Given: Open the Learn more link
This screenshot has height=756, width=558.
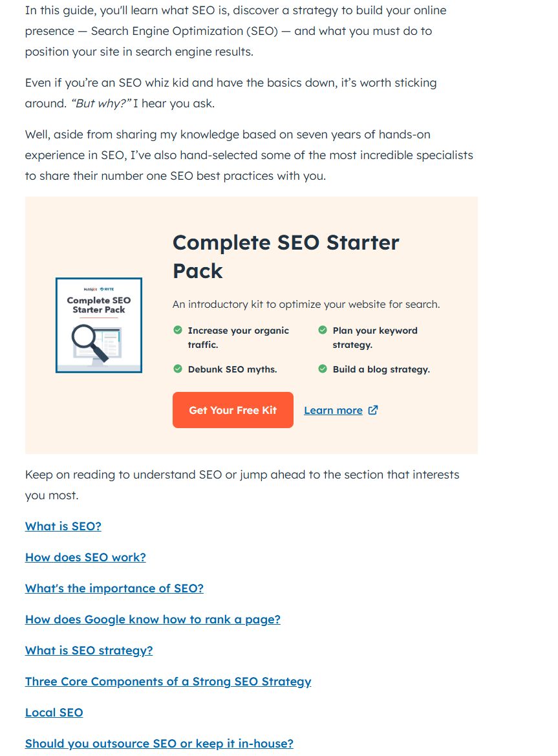Looking at the screenshot, I should [x=333, y=410].
